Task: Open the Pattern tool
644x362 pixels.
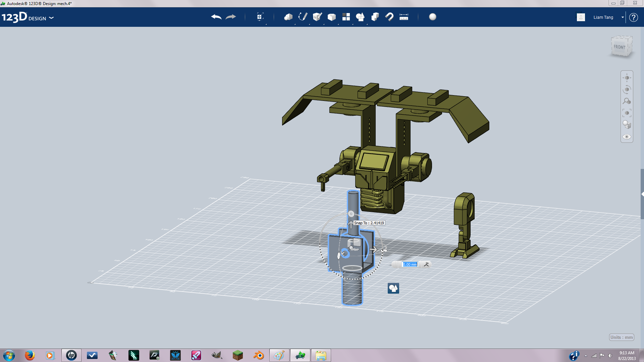Action: click(346, 17)
